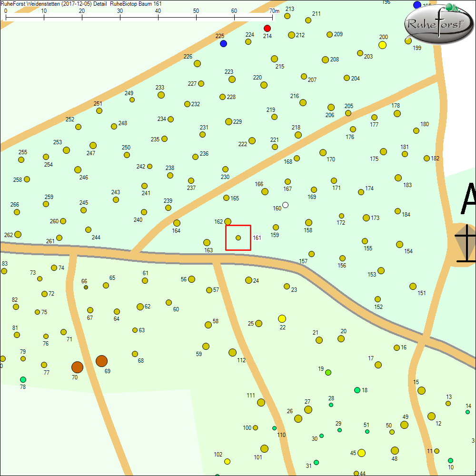The height and width of the screenshot is (476, 476).
Task: Select the small green tree marker 110
Action: pos(274,428)
